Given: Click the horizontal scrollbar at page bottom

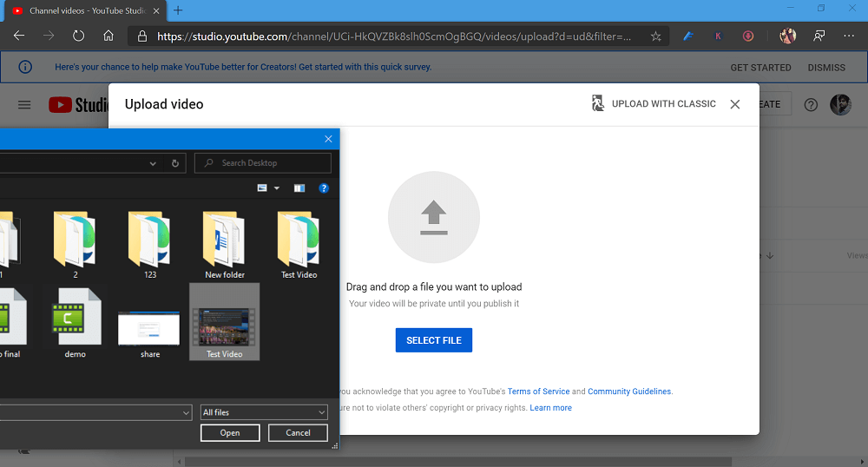Looking at the screenshot, I should coord(457,462).
